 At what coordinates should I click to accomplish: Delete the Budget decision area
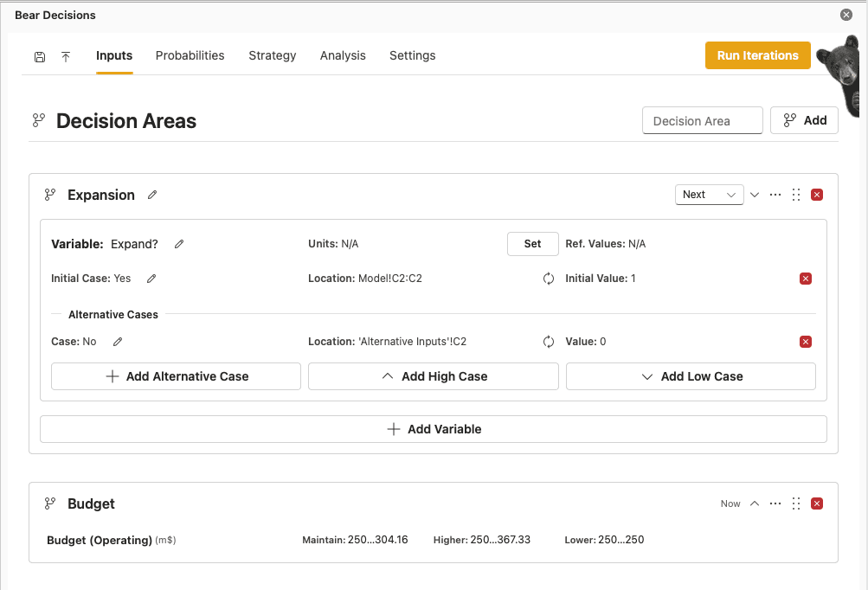(x=817, y=503)
